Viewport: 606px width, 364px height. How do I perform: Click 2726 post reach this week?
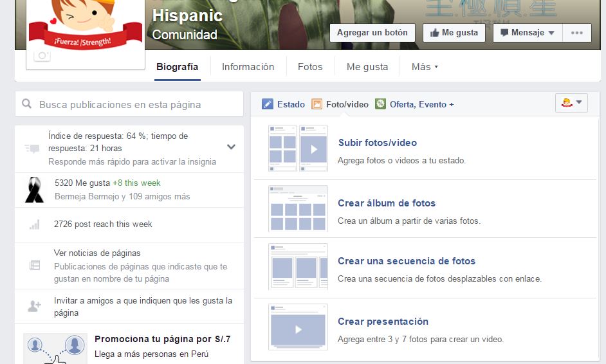click(x=103, y=224)
